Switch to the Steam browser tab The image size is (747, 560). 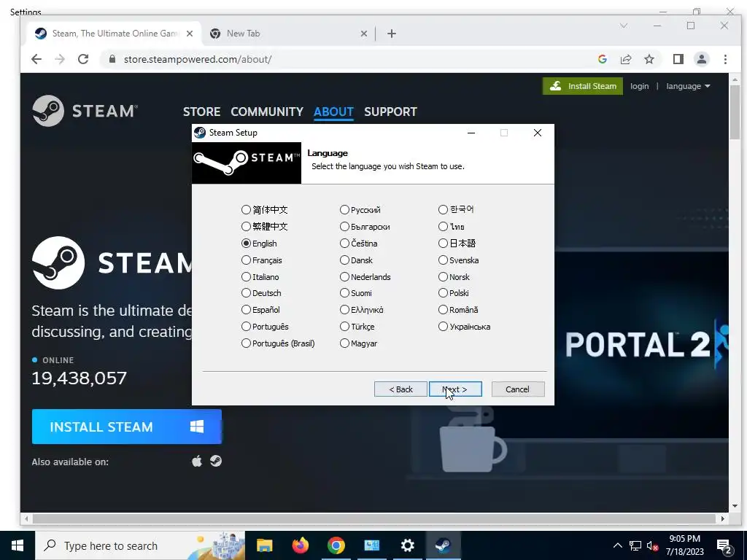(x=113, y=34)
